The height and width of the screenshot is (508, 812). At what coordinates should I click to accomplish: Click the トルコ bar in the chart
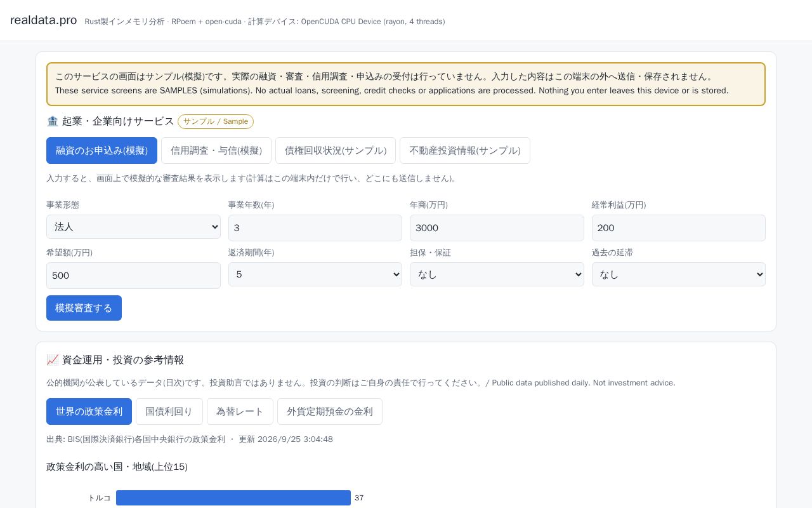point(233,498)
